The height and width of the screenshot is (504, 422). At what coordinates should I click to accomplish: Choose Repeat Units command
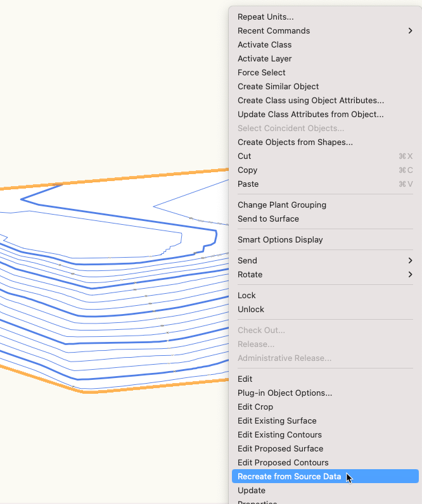click(x=265, y=17)
